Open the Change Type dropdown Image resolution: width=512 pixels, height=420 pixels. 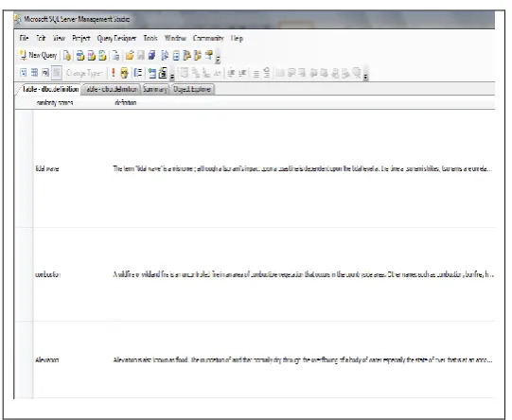point(84,73)
